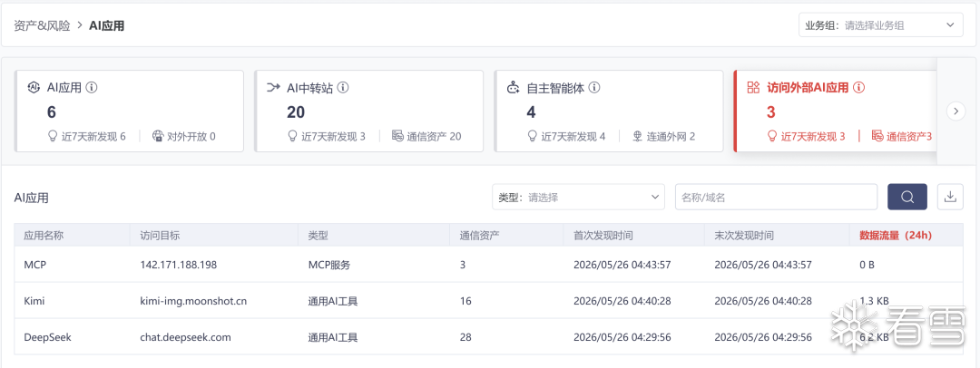Open the Kimi application row name
Image resolution: width=980 pixels, height=368 pixels.
tap(34, 301)
